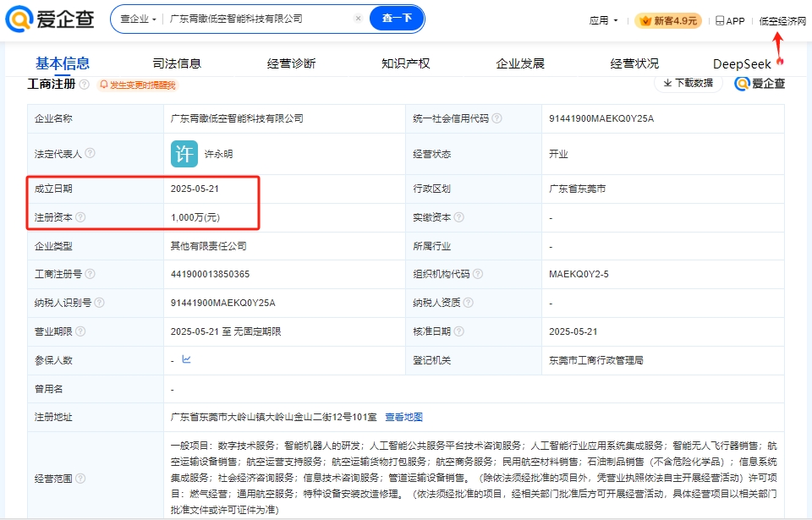Click the 查看地图 link beside registered address
This screenshot has width=812, height=520.
(404, 416)
